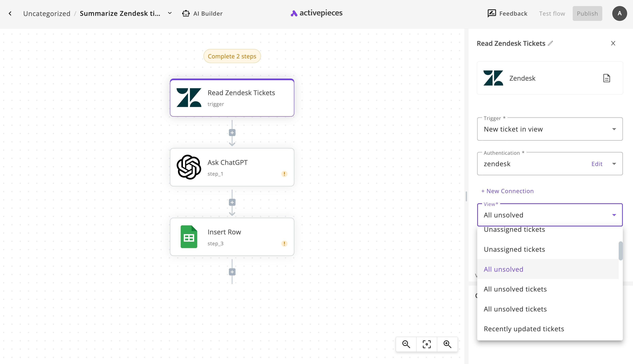
Task: Open the Zendesk documentation page icon
Action: point(606,78)
